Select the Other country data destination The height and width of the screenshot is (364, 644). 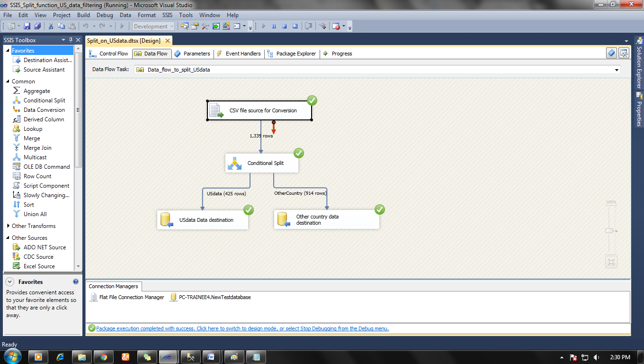coord(327,220)
